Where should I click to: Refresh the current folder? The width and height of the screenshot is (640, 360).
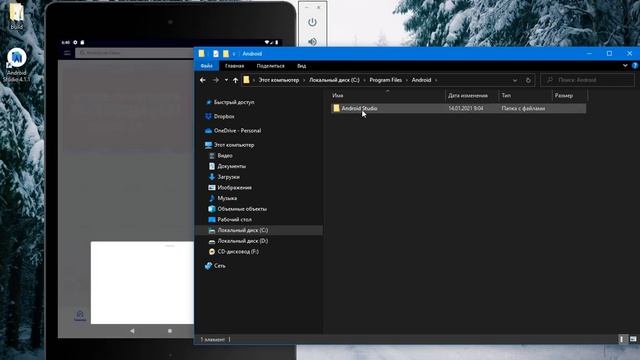pyautogui.click(x=528, y=80)
